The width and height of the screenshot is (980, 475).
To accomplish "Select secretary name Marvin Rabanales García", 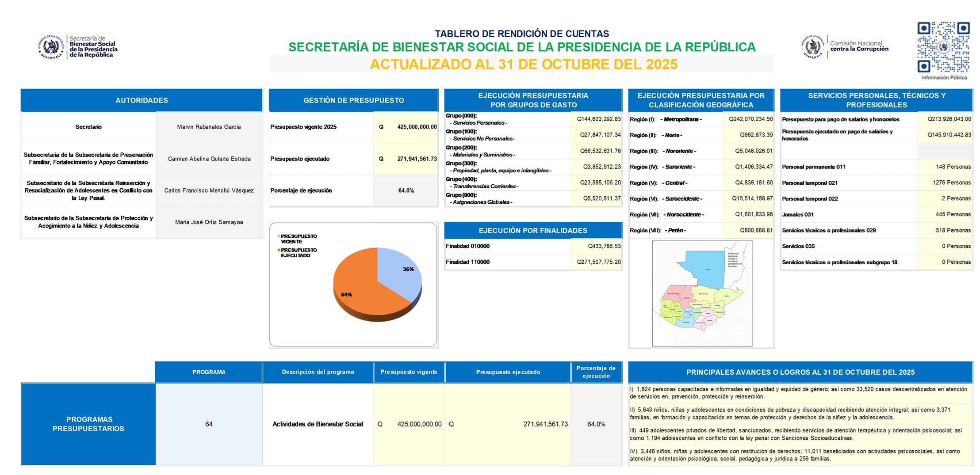I will [x=209, y=127].
